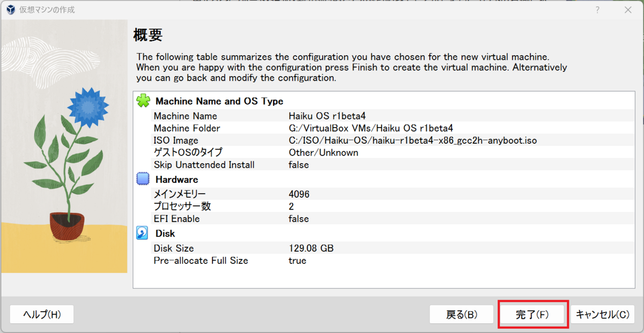Click the summary description paragraph
Screen dimensions: 644x333
tap(352, 67)
